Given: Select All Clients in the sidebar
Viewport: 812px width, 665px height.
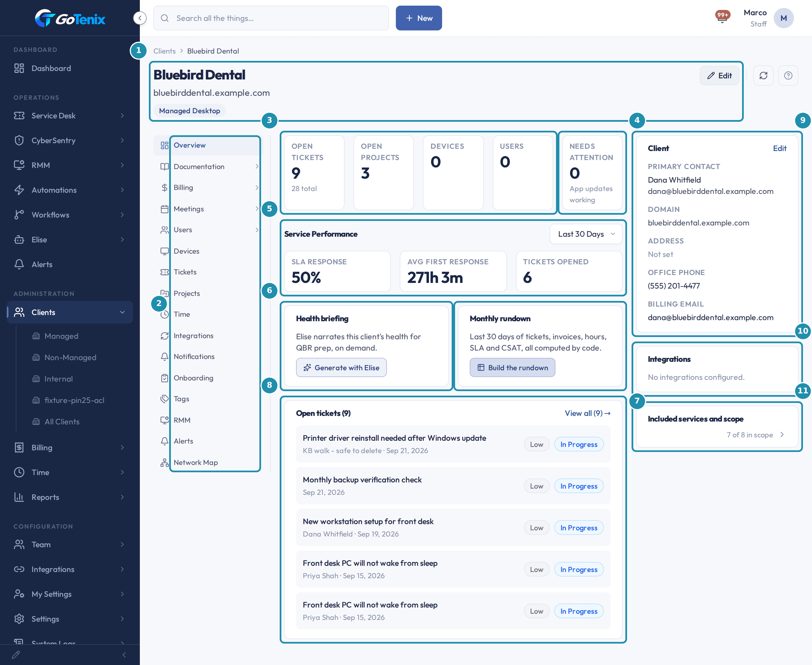Looking at the screenshot, I should coord(62,422).
